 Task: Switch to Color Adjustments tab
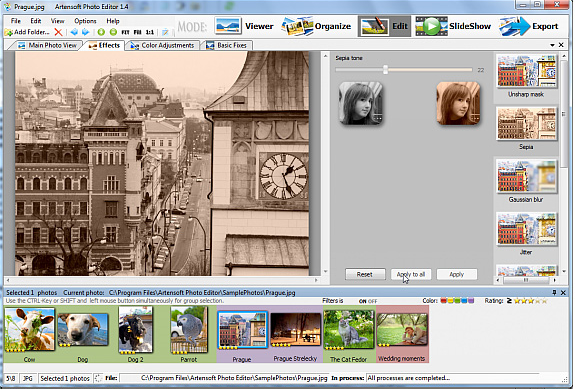click(163, 45)
